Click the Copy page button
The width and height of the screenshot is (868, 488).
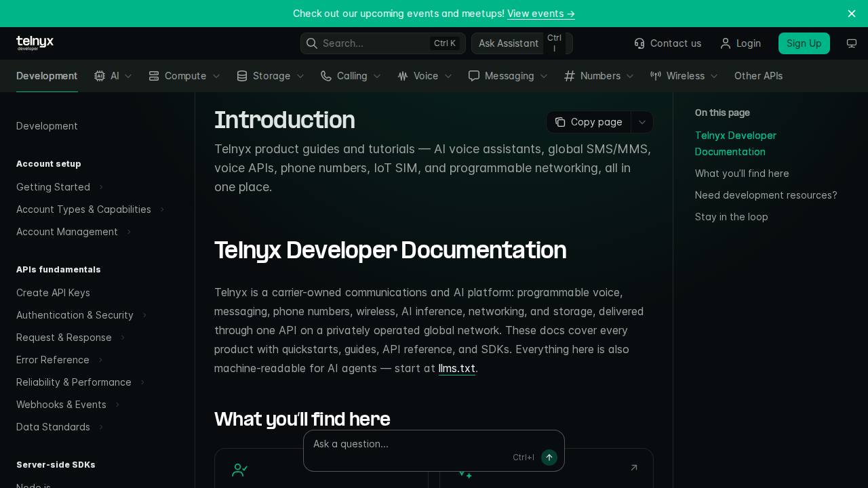(589, 122)
